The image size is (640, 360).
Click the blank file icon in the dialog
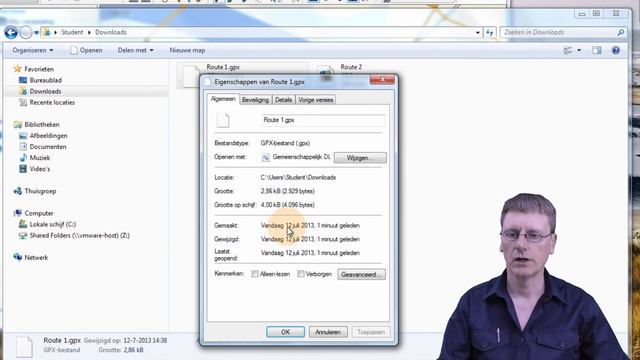[x=223, y=120]
